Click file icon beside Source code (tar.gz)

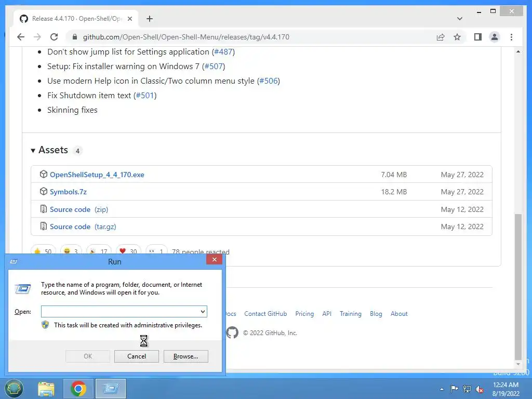pos(44,227)
